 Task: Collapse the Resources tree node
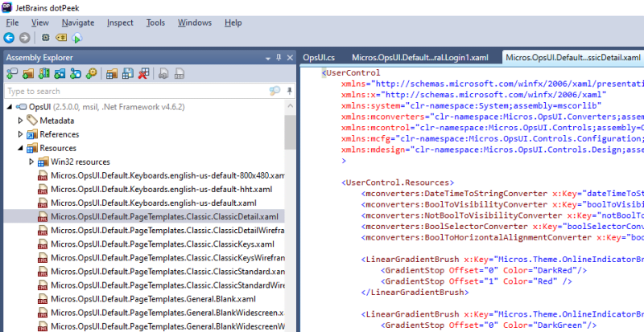21,148
